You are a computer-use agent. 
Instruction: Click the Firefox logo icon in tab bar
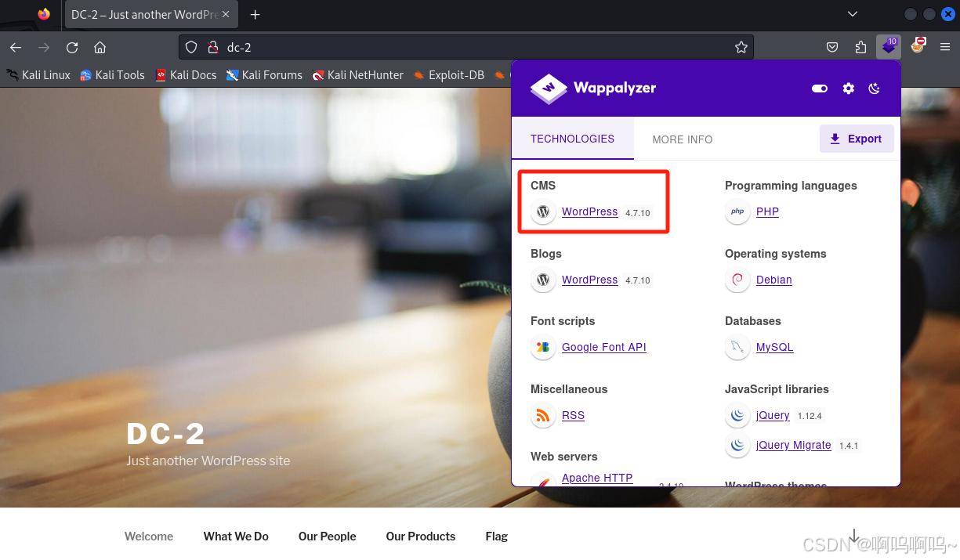[44, 14]
